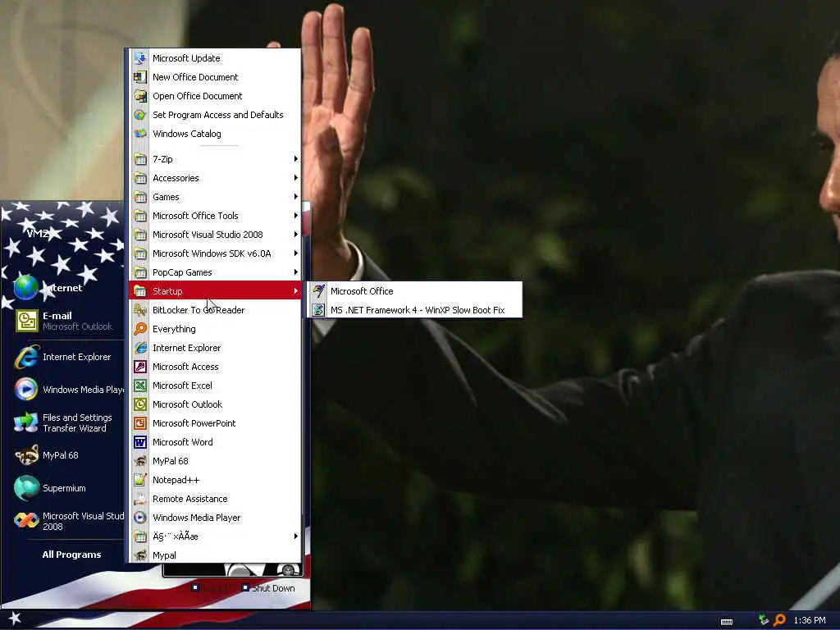Screen dimensions: 840x630
Task: Click the Internet Explorer icon in All Programs list
Action: (140, 348)
